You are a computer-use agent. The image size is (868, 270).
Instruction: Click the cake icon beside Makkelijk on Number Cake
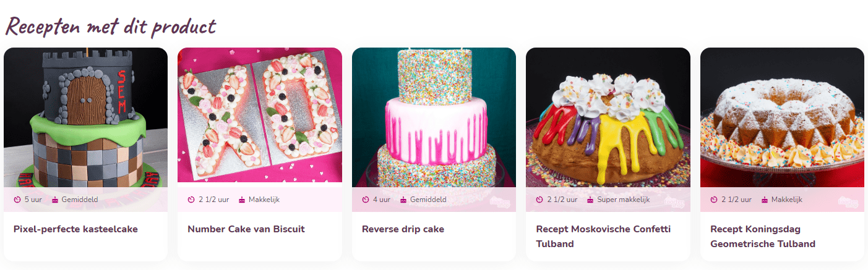[x=242, y=200]
